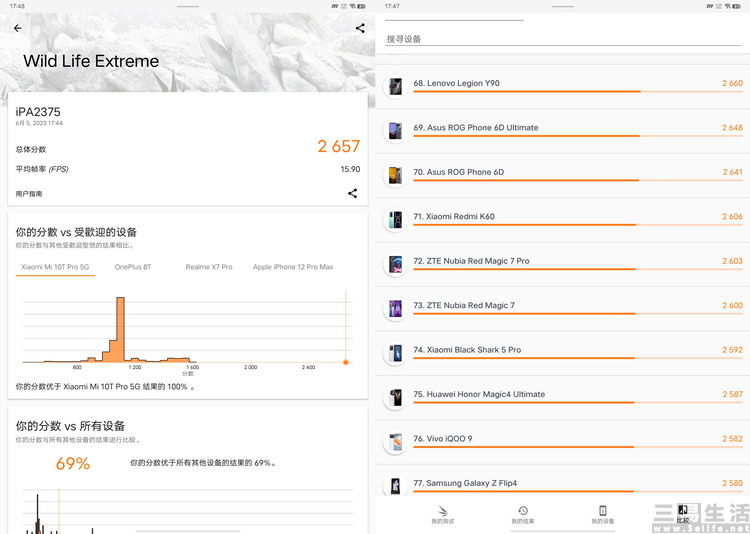Share Wild Life Extreme result from header
Screen dimensions: 750x534
tap(360, 28)
